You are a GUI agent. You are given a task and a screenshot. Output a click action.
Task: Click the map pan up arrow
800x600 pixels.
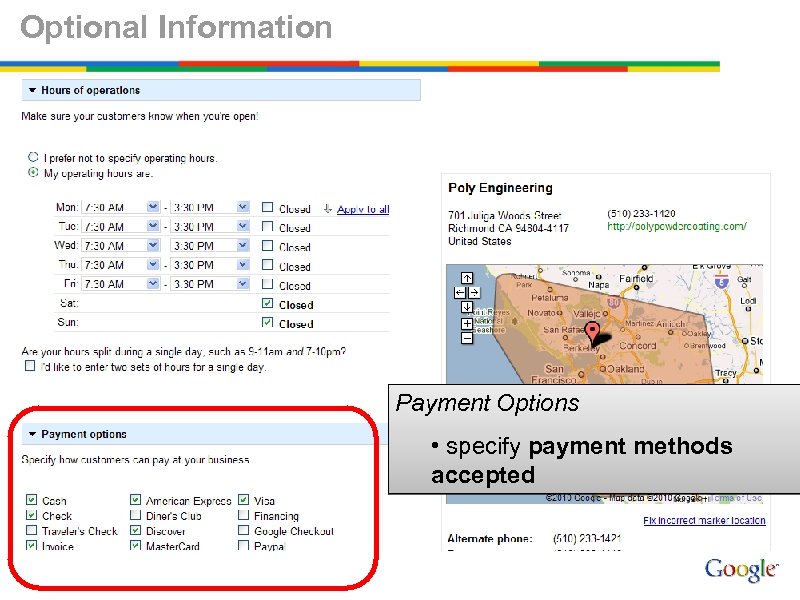click(467, 278)
